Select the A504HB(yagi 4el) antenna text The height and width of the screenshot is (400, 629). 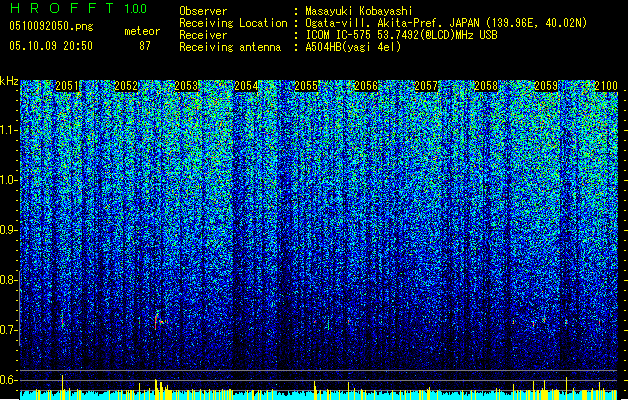353,47
